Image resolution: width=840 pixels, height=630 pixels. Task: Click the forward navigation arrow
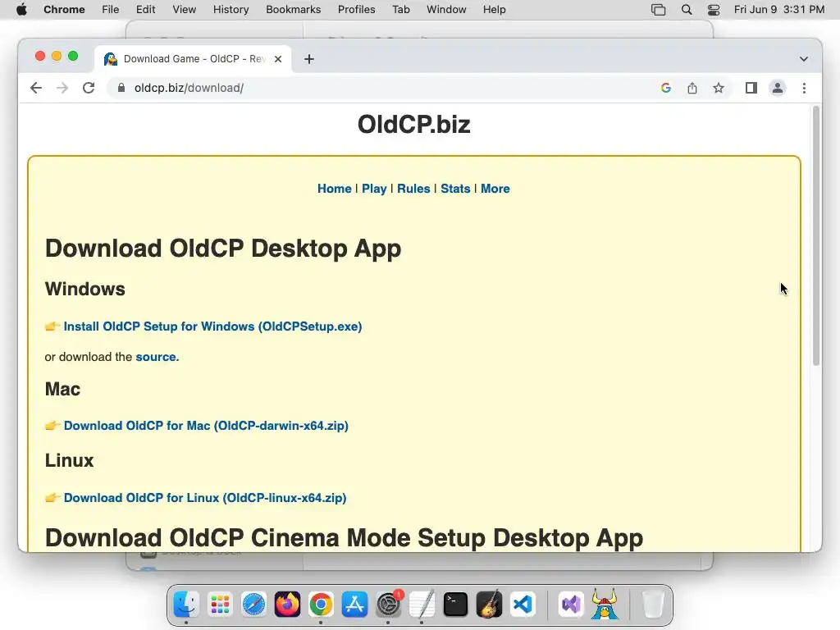pos(62,88)
